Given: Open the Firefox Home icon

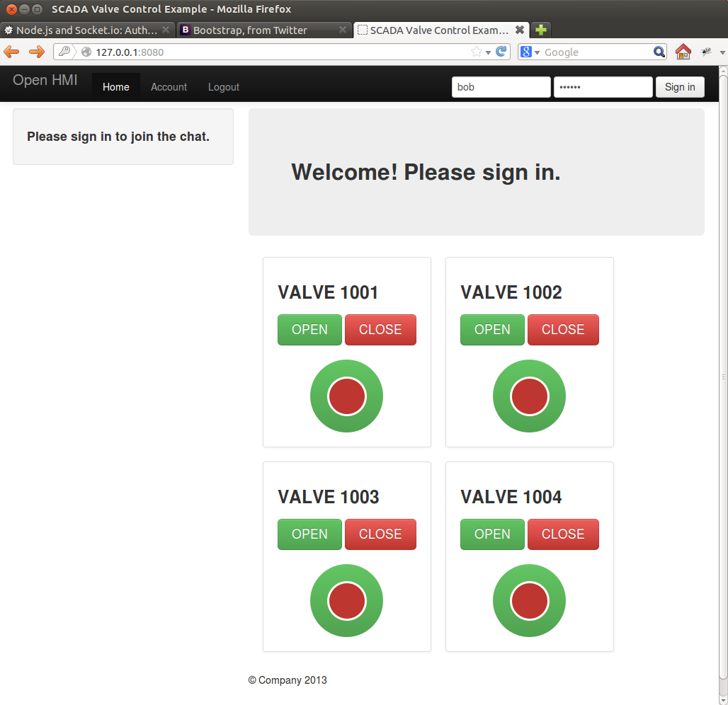Looking at the screenshot, I should click(683, 52).
